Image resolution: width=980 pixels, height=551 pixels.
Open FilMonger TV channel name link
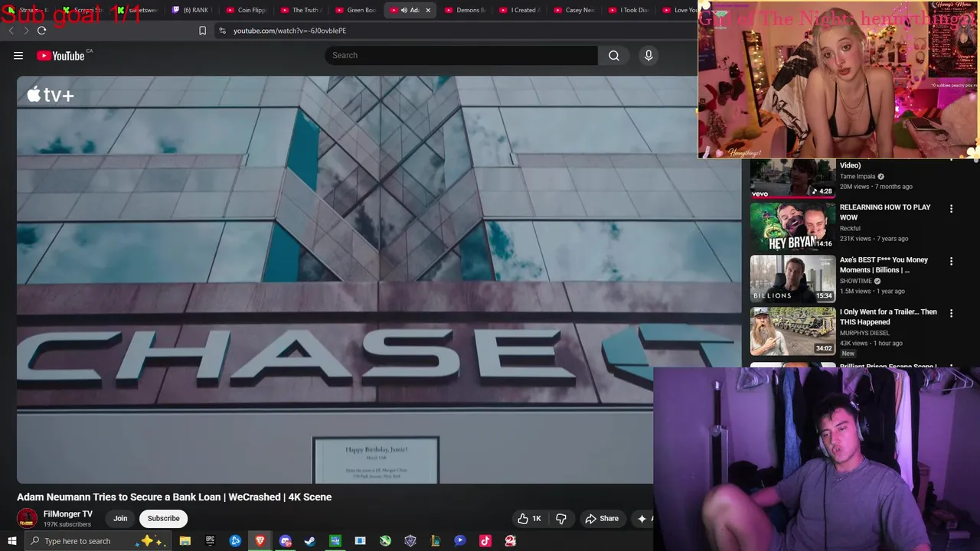[x=68, y=514]
